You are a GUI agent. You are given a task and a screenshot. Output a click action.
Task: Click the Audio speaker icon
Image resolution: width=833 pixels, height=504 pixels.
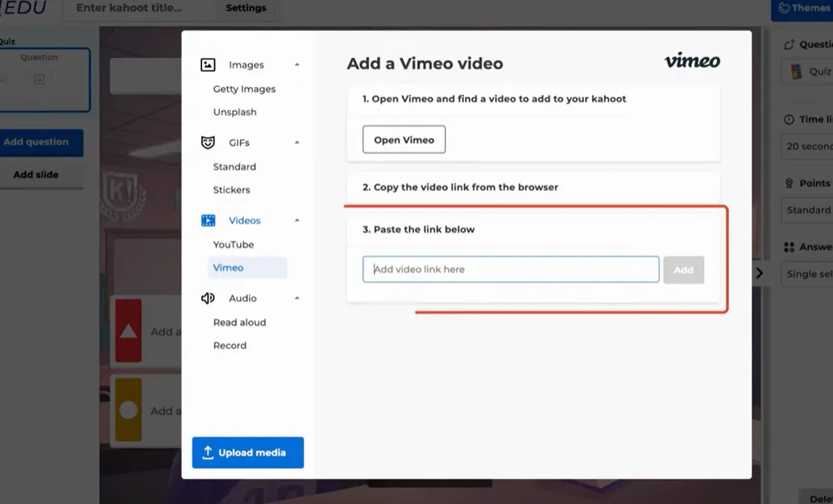pos(208,298)
